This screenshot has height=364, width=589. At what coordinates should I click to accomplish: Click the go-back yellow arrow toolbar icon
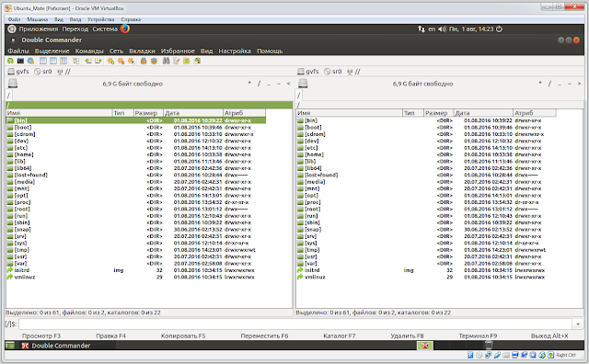point(88,61)
